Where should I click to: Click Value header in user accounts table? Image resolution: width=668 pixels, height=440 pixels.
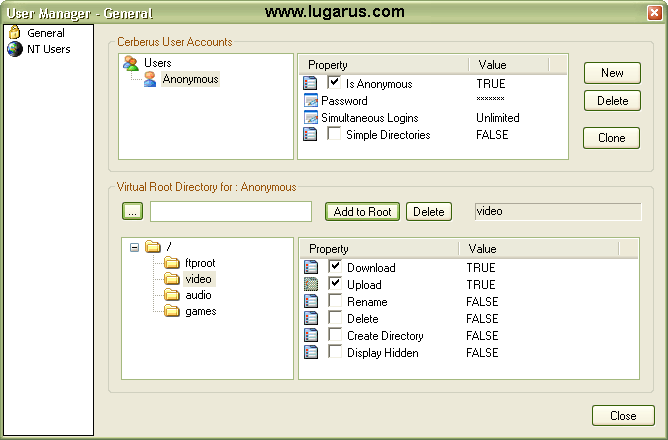[x=509, y=65]
